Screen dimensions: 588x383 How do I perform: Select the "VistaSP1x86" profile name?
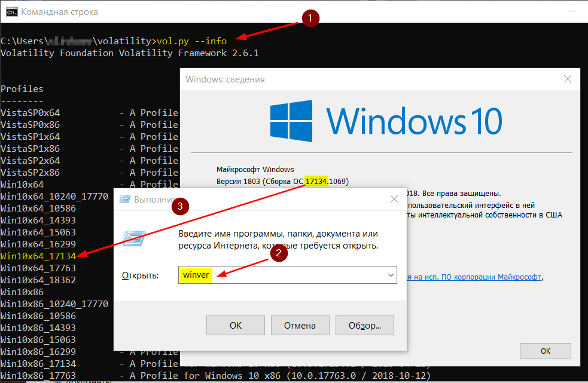point(31,148)
